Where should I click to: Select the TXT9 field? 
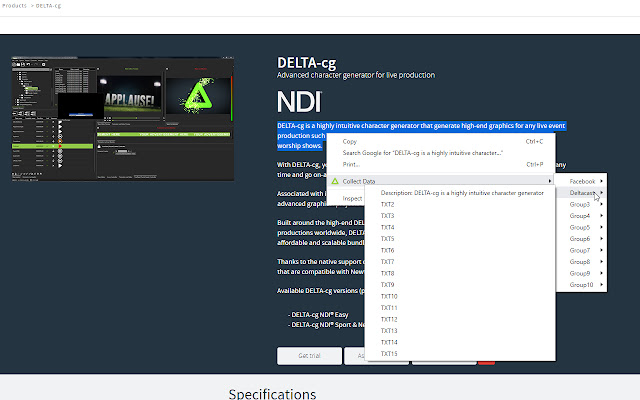(460, 284)
